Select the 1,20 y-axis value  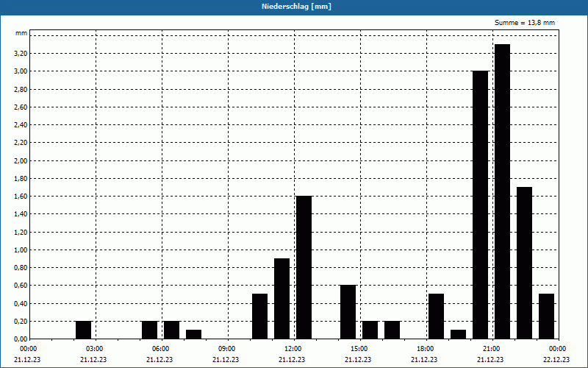(21, 232)
